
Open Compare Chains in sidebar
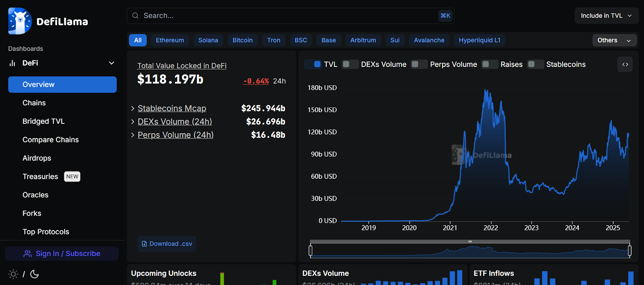(x=62, y=140)
